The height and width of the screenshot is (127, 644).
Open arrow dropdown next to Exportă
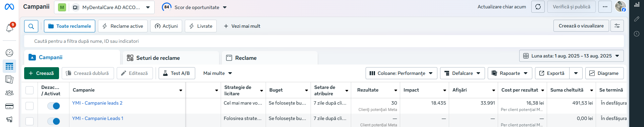coord(576,73)
